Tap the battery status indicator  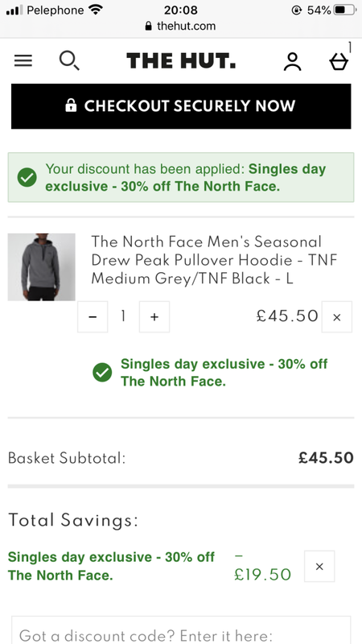[344, 10]
